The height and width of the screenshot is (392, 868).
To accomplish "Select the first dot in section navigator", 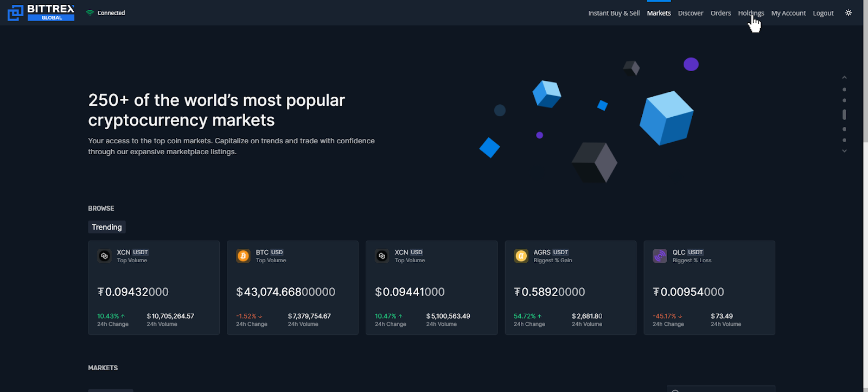I will [844, 90].
